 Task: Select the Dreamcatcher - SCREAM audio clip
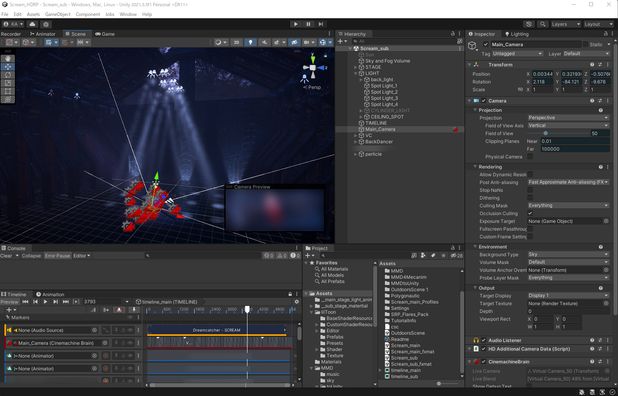click(216, 330)
